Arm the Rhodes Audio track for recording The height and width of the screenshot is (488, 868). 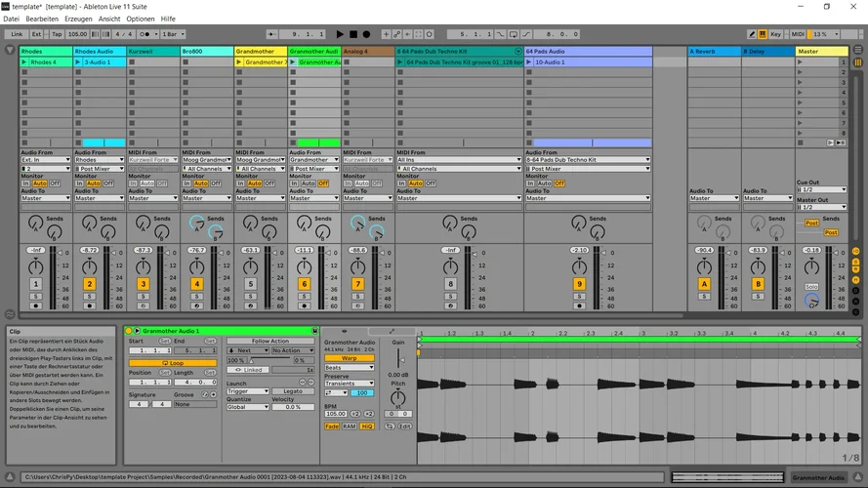pos(89,305)
